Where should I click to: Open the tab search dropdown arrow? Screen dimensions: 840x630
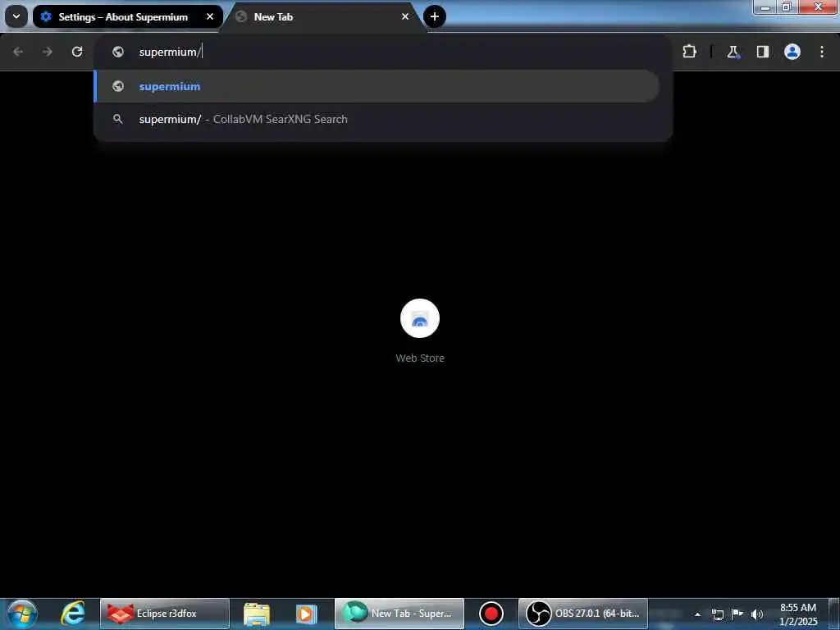click(16, 16)
